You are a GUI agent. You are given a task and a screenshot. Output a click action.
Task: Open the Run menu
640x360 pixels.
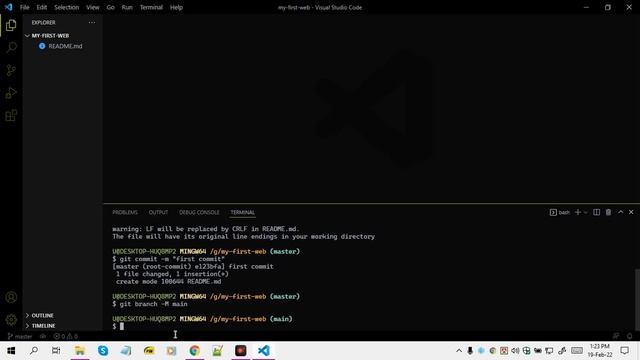pos(127,7)
